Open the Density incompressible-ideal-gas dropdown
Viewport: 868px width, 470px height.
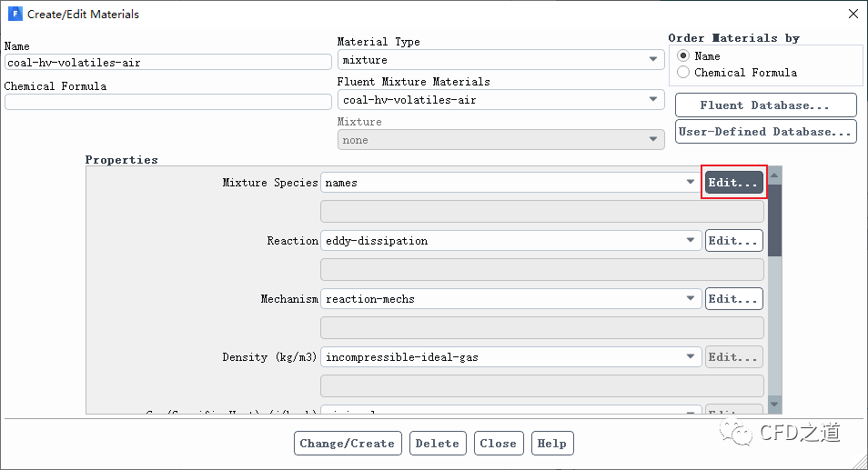(510, 357)
